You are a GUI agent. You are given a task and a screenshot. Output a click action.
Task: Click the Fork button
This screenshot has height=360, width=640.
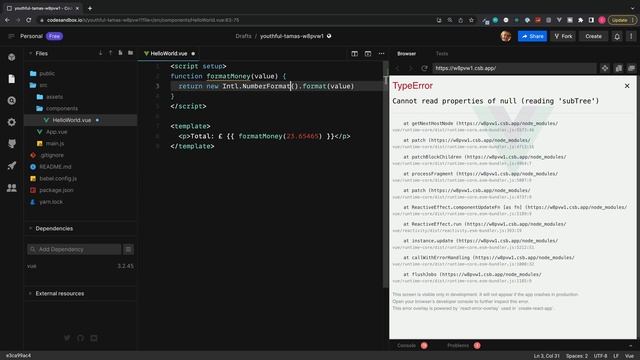[x=563, y=36]
